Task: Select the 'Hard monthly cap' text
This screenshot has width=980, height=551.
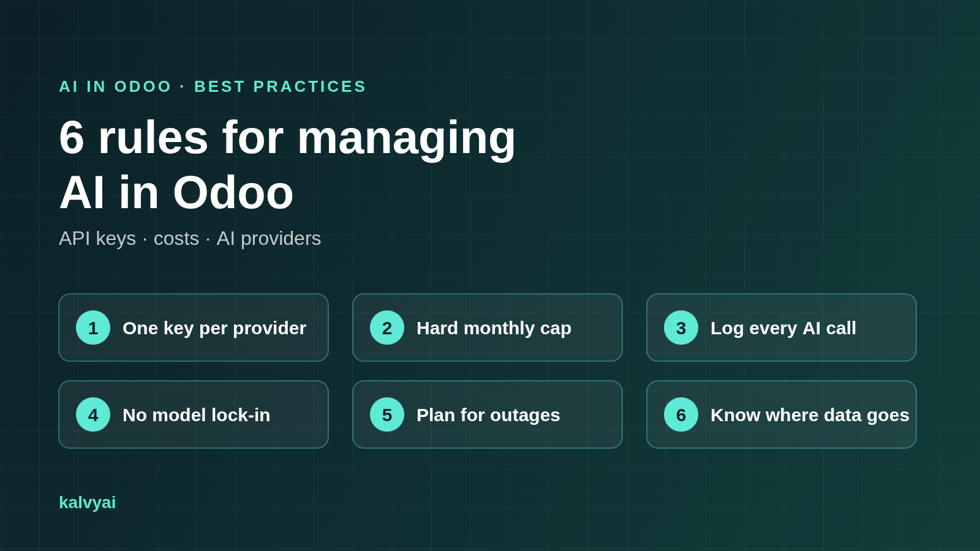Action: [x=494, y=328]
